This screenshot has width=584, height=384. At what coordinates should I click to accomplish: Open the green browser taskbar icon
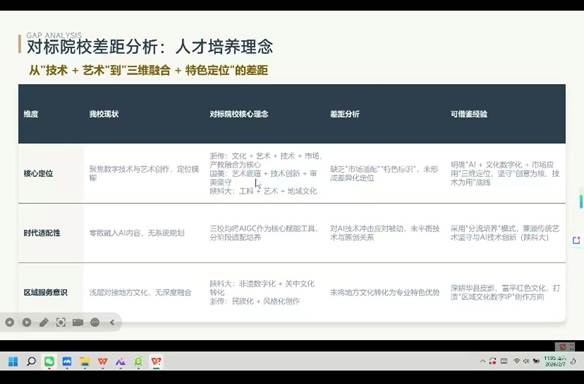(x=138, y=361)
